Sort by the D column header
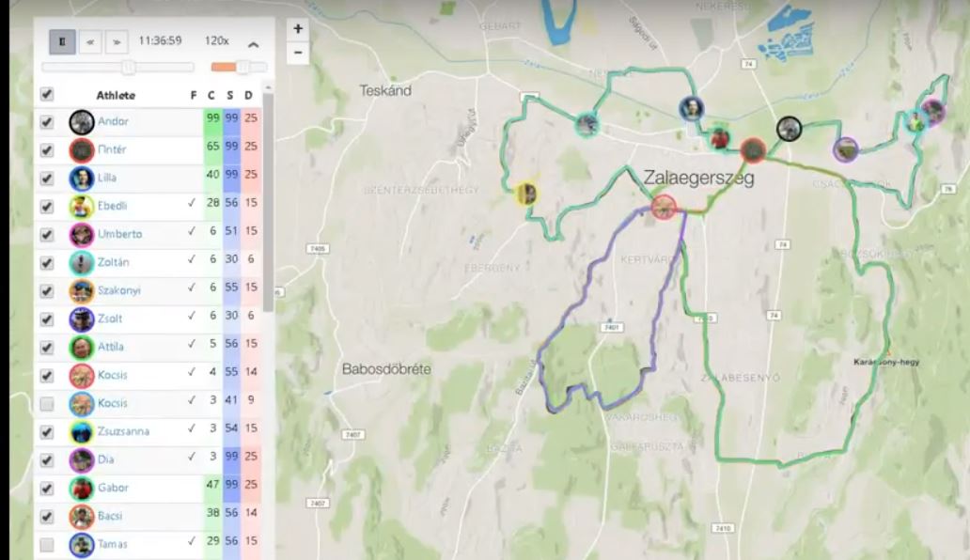The width and height of the screenshot is (970, 560). 249,95
